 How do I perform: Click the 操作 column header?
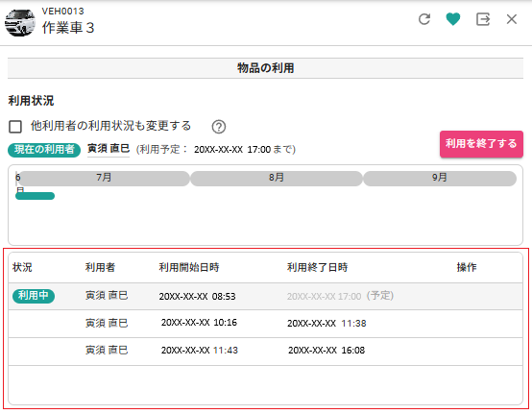coord(467,267)
